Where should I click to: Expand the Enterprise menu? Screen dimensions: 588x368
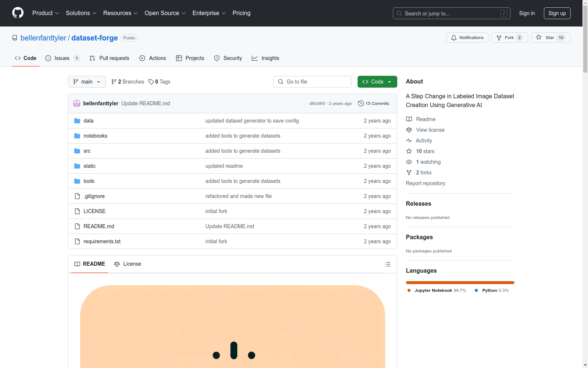209,13
